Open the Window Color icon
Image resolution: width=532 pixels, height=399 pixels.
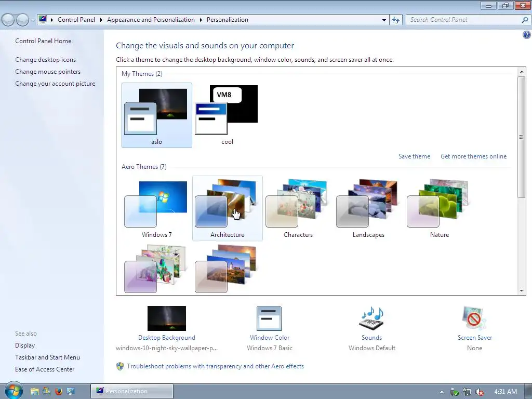[269, 318]
